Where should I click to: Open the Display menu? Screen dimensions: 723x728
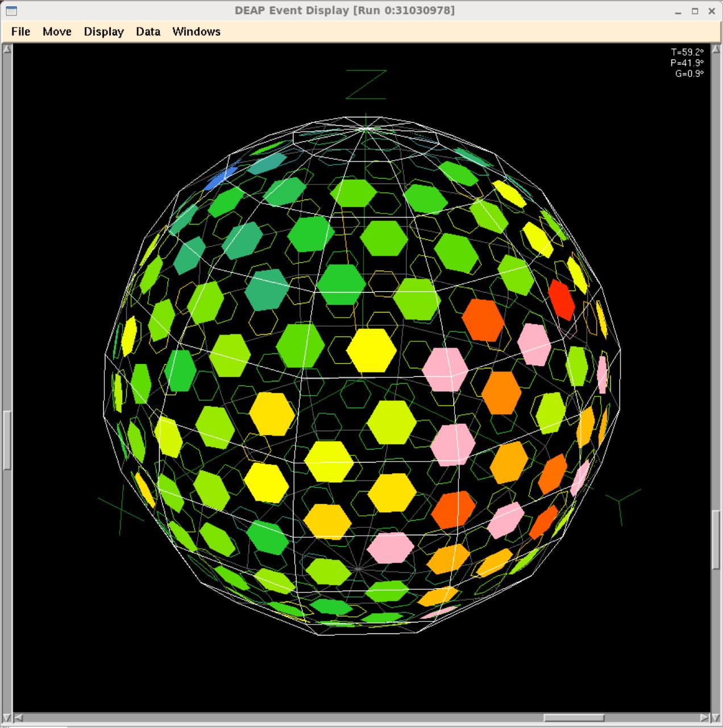coord(104,32)
